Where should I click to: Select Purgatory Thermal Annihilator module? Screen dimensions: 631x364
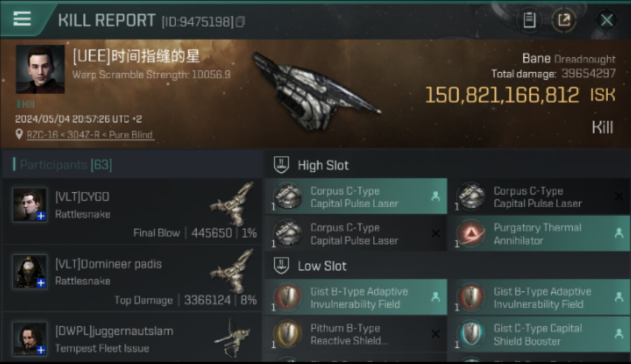(x=539, y=233)
